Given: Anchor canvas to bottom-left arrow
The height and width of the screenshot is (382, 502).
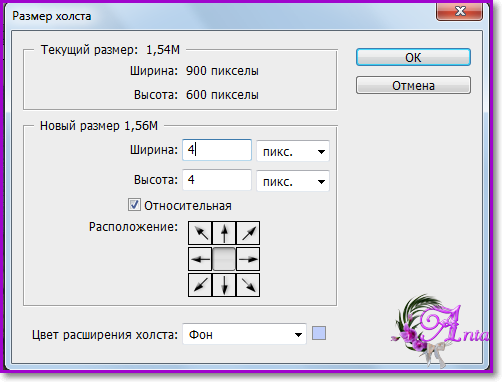Looking at the screenshot, I should coord(200,285).
